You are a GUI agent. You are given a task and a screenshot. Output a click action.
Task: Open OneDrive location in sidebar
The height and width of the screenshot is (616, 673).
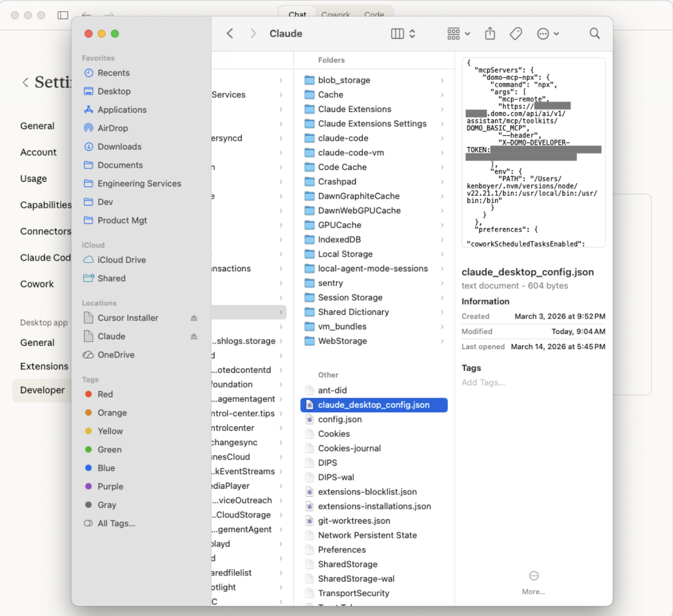tap(116, 355)
